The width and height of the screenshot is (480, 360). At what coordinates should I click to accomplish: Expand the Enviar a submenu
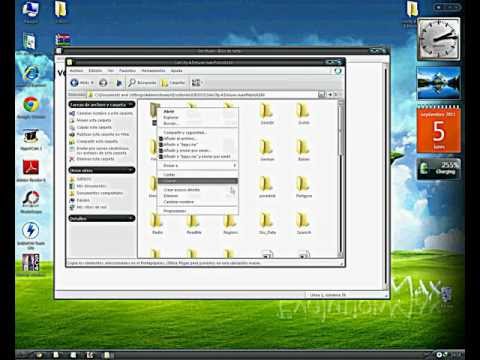197,165
